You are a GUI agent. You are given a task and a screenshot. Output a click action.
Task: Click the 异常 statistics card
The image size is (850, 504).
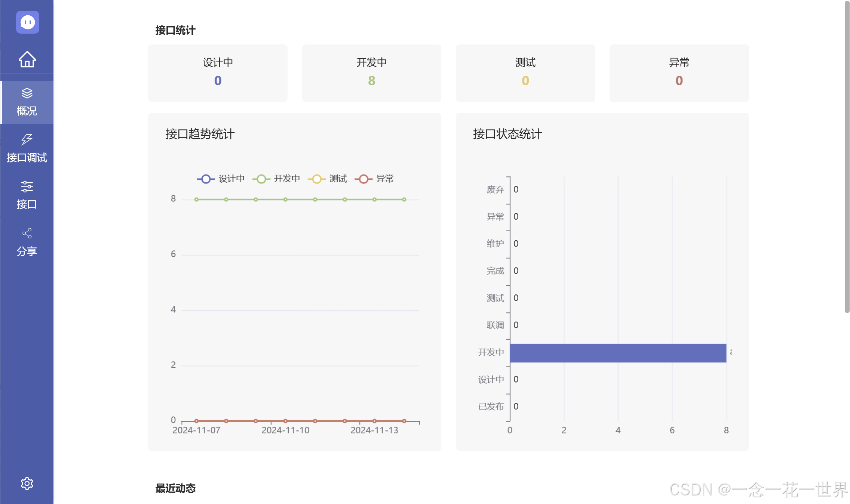[679, 73]
